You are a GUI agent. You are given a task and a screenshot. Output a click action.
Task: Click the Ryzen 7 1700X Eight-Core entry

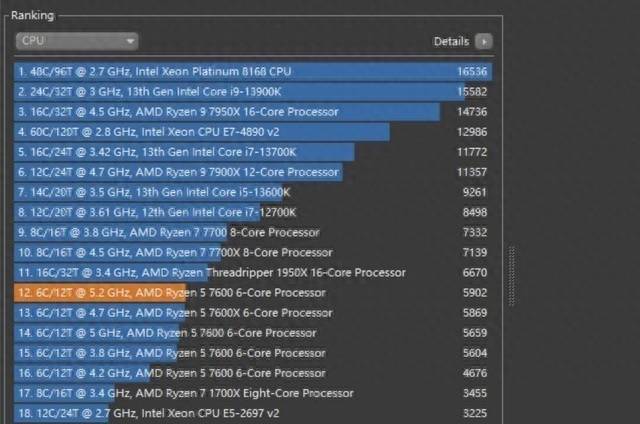(253, 393)
